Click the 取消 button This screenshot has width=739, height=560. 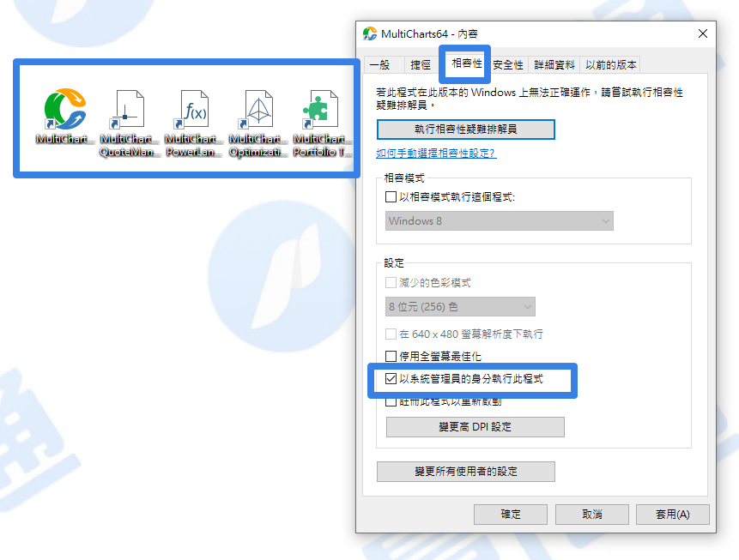tap(592, 515)
